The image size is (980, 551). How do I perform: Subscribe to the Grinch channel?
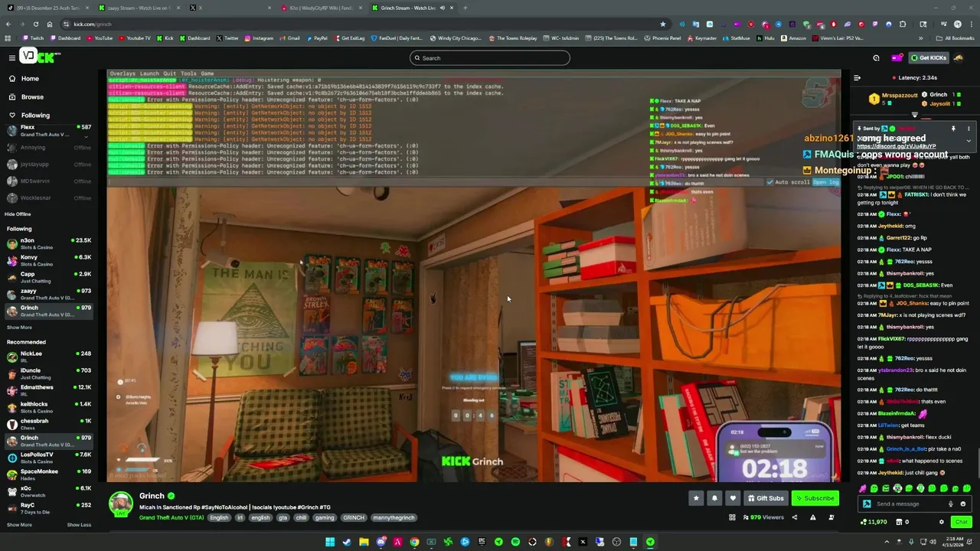point(815,498)
